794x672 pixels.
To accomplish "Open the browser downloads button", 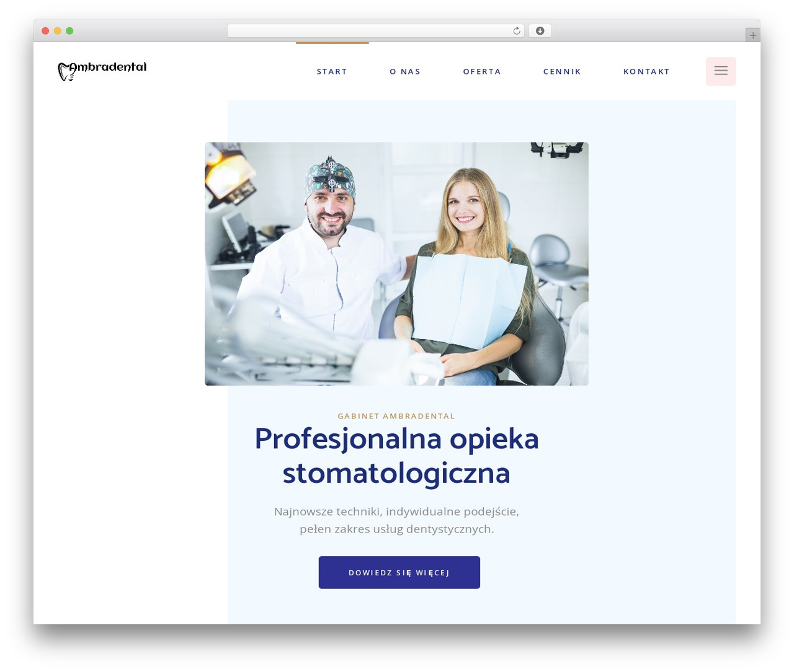I will point(540,31).
